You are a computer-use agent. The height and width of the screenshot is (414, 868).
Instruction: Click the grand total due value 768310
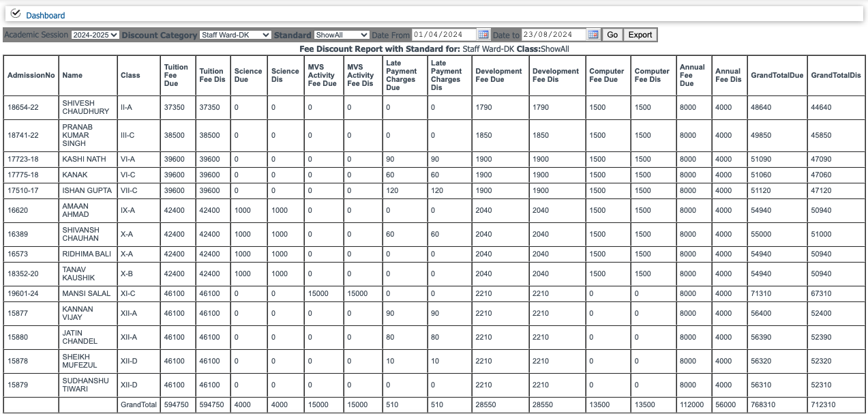763,404
